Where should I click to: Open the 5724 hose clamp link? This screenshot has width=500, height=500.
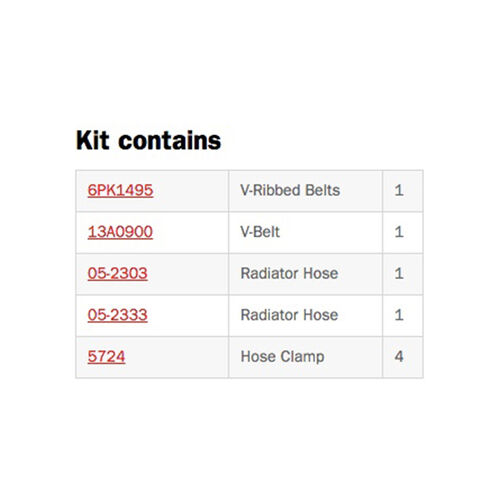(106, 357)
